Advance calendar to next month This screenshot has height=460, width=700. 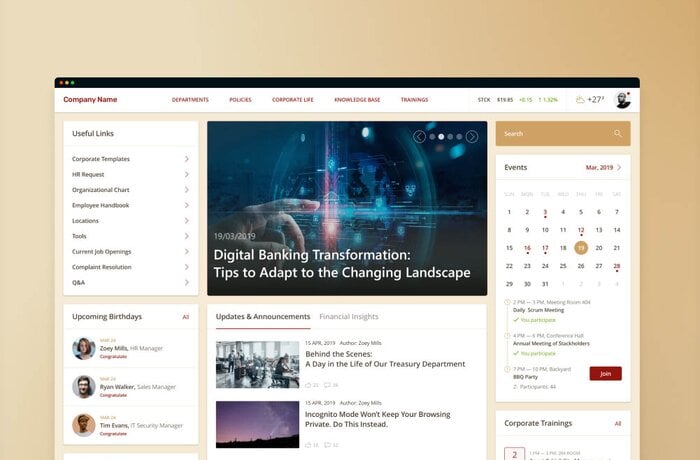point(619,167)
